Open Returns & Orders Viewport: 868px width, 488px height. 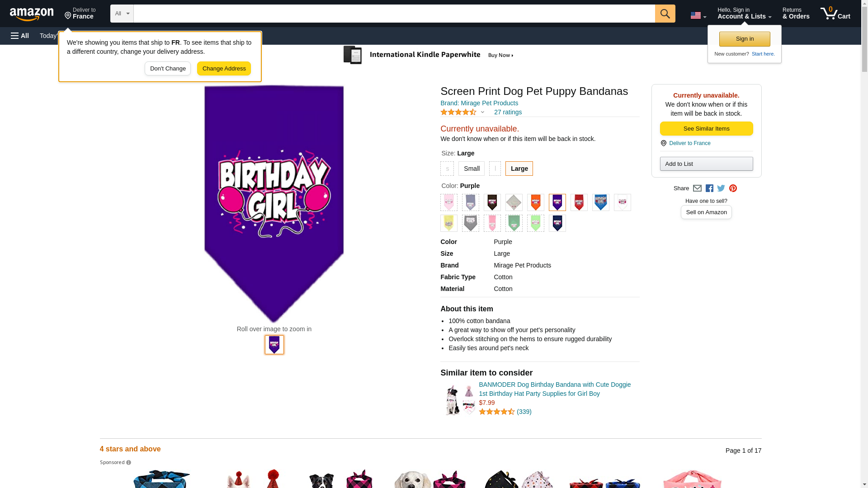796,14
